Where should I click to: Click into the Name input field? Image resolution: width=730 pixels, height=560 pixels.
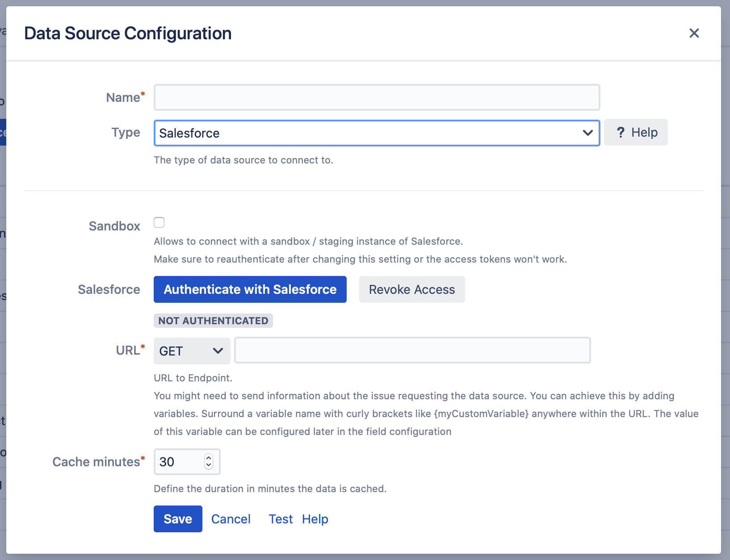click(x=377, y=97)
